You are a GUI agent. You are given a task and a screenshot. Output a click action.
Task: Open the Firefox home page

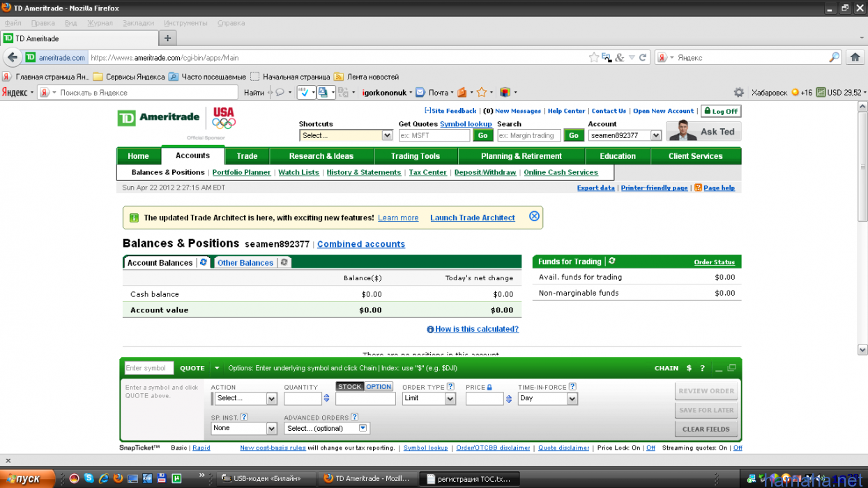click(x=855, y=58)
